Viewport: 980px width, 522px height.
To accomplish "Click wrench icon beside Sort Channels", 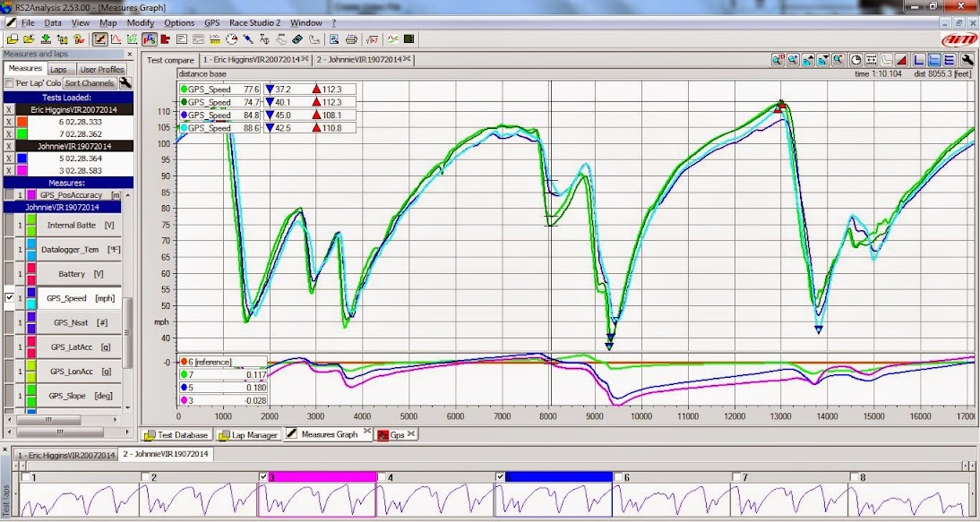I will [125, 83].
